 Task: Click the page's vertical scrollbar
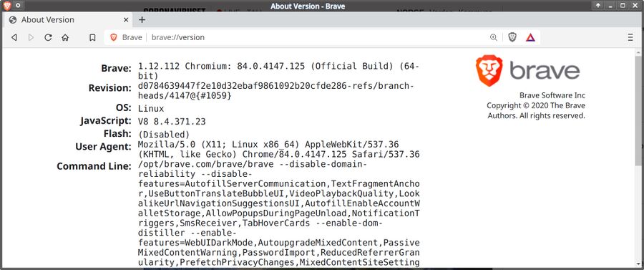pyautogui.click(x=638, y=158)
